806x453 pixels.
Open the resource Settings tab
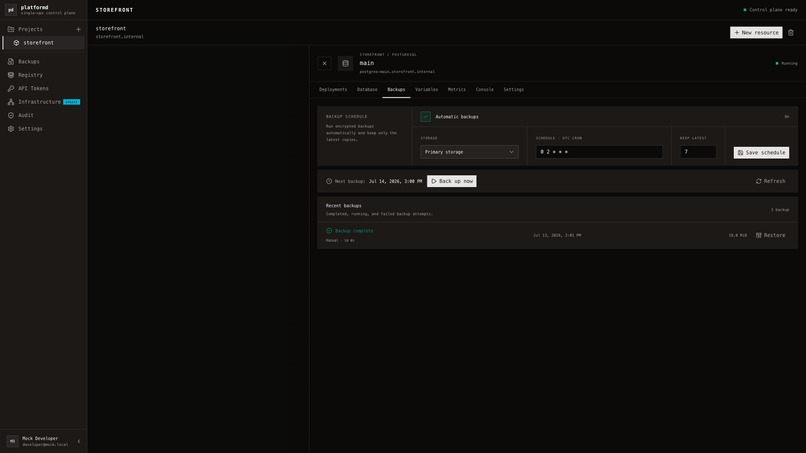click(514, 89)
